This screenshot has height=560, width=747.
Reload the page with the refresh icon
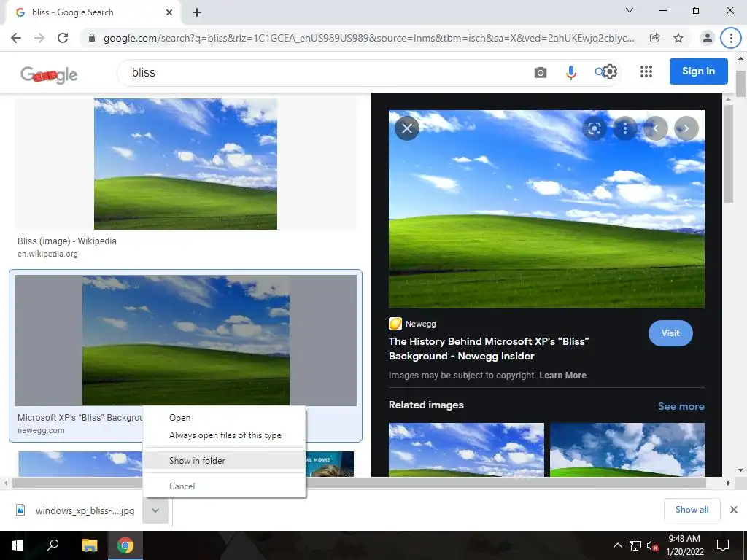(63, 38)
